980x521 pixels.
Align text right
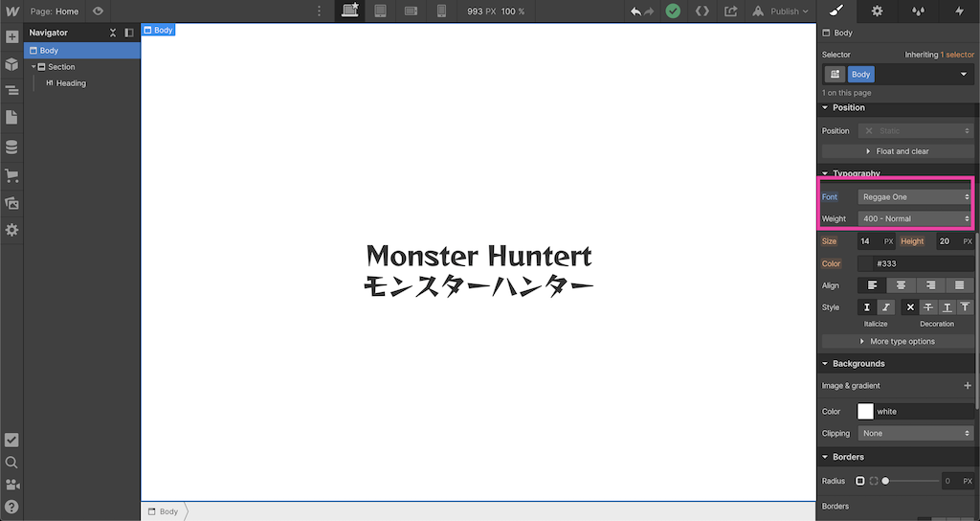tap(930, 285)
